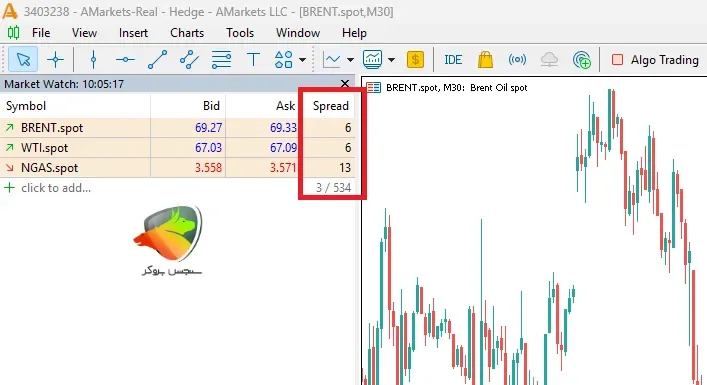This screenshot has height=385, width=707.
Task: Select the Fibonacci retracement tool
Action: coord(221,60)
